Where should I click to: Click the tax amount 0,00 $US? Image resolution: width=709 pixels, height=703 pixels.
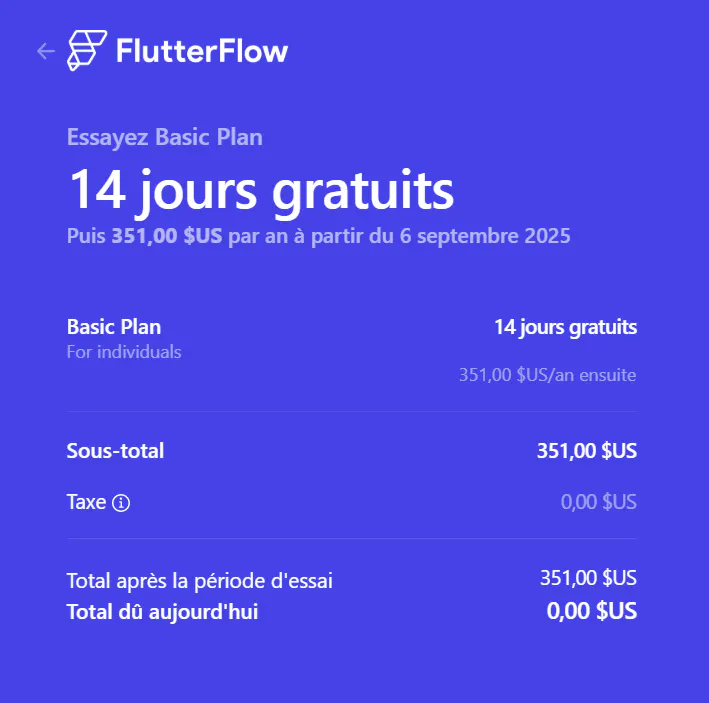pos(598,502)
